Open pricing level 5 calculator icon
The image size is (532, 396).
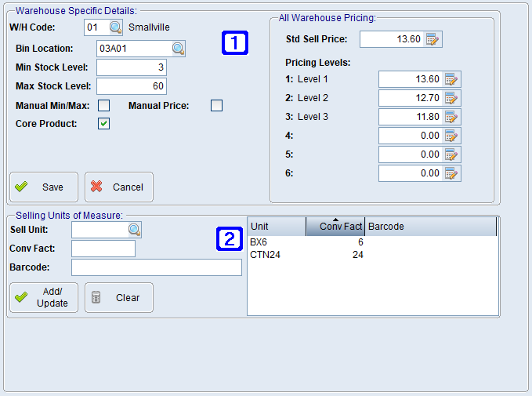coord(451,154)
